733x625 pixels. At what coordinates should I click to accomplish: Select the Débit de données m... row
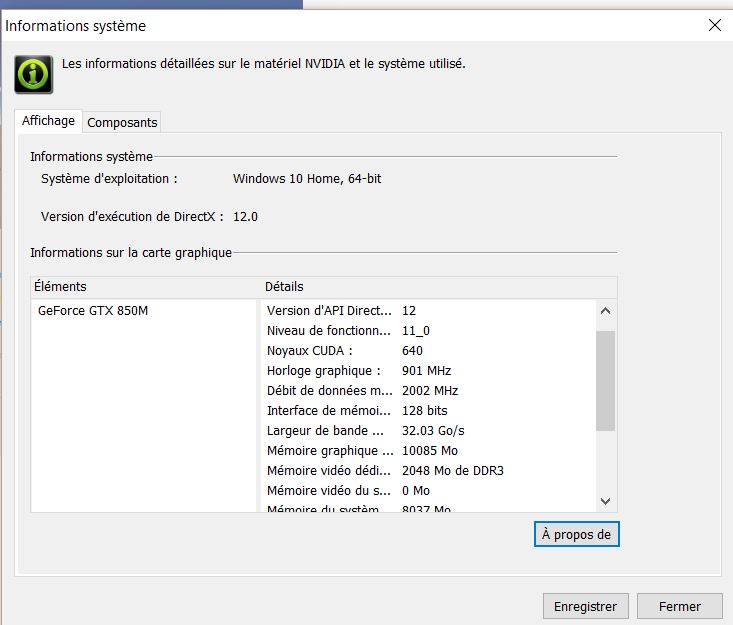click(428, 391)
